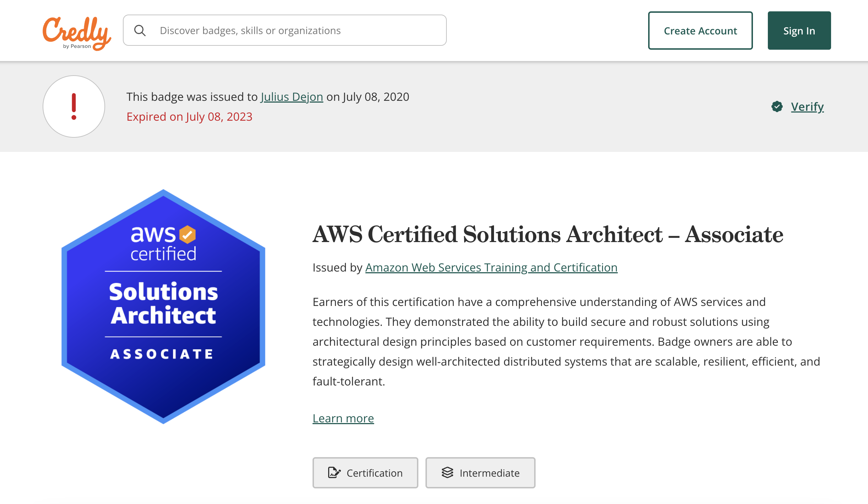Click the orange checkmark hexagon in badge
Screen dimensions: 868x504
pos(187,234)
